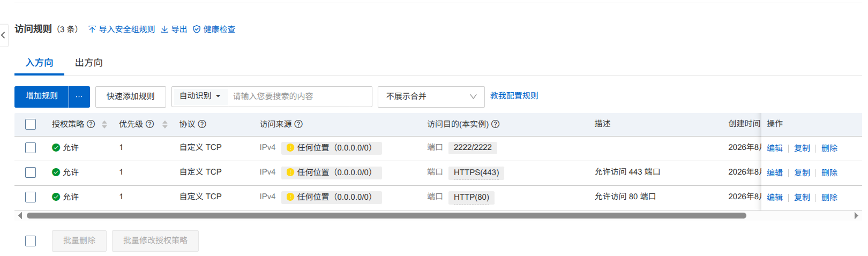868x256 pixels.
Task: Switch to the 入方向 tab
Action: [x=40, y=63]
